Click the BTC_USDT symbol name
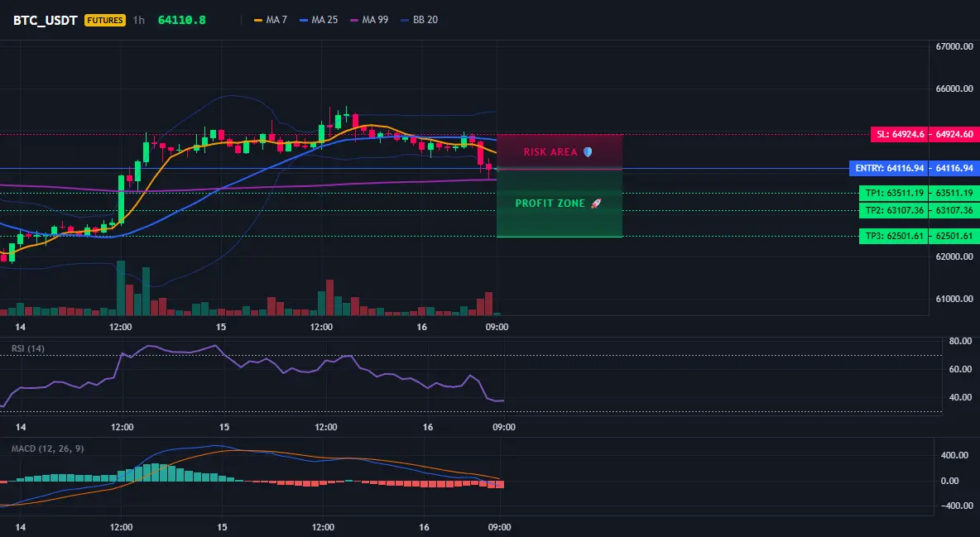The width and height of the screenshot is (980, 537). 45,20
